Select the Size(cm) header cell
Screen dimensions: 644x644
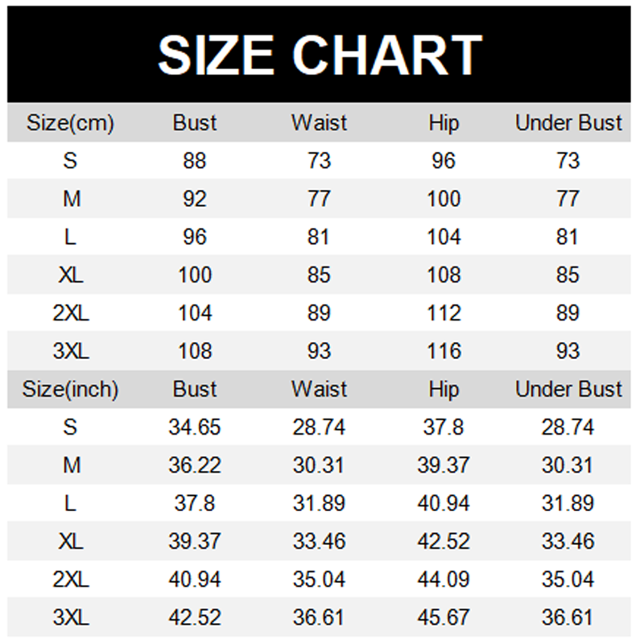pyautogui.click(x=71, y=123)
